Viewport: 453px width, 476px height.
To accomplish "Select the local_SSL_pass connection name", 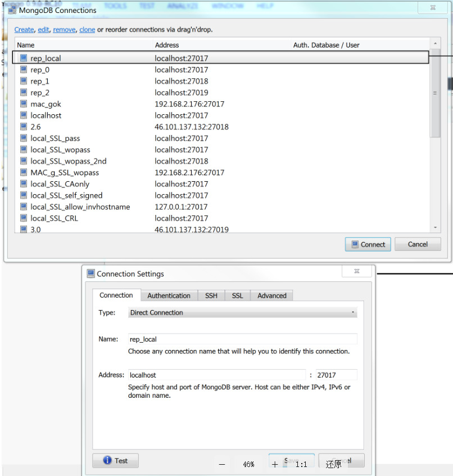I will click(55, 138).
